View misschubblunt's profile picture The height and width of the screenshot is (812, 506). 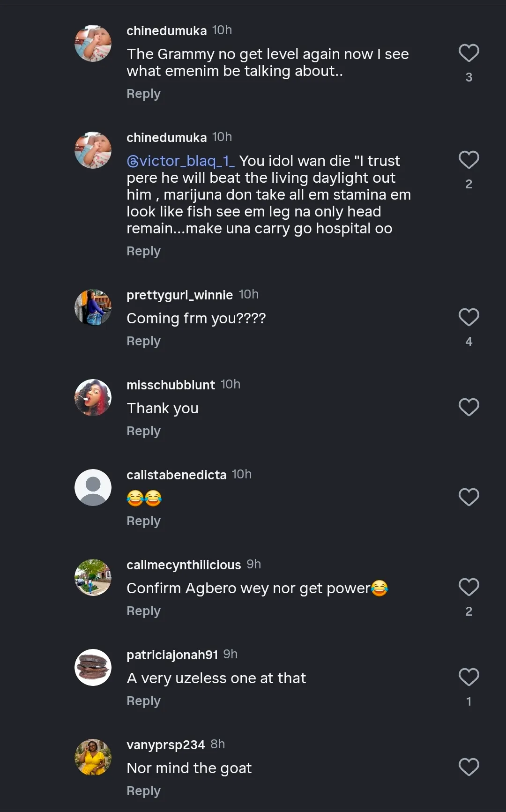[x=93, y=397]
